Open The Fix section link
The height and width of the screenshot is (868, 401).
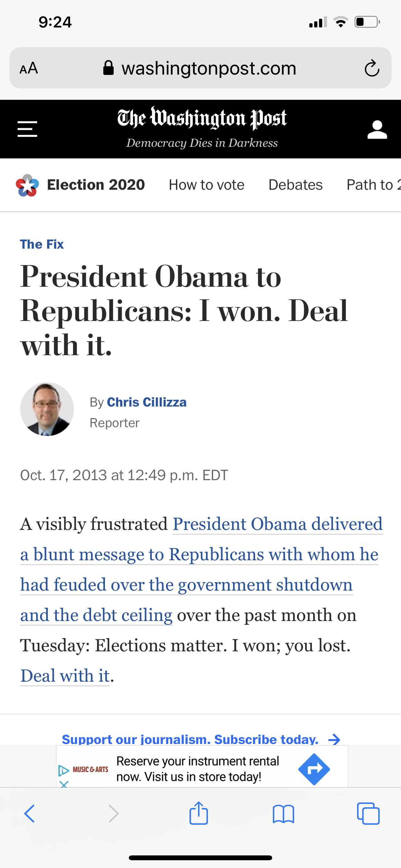click(42, 244)
